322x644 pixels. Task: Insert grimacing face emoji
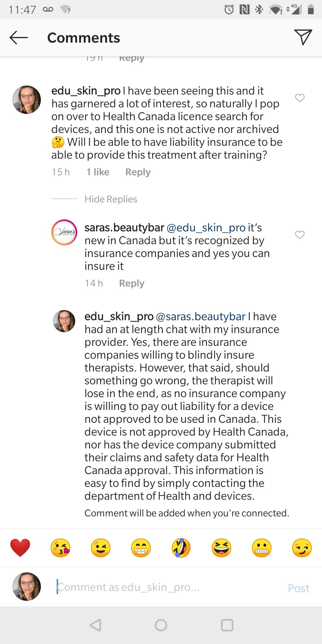262,548
